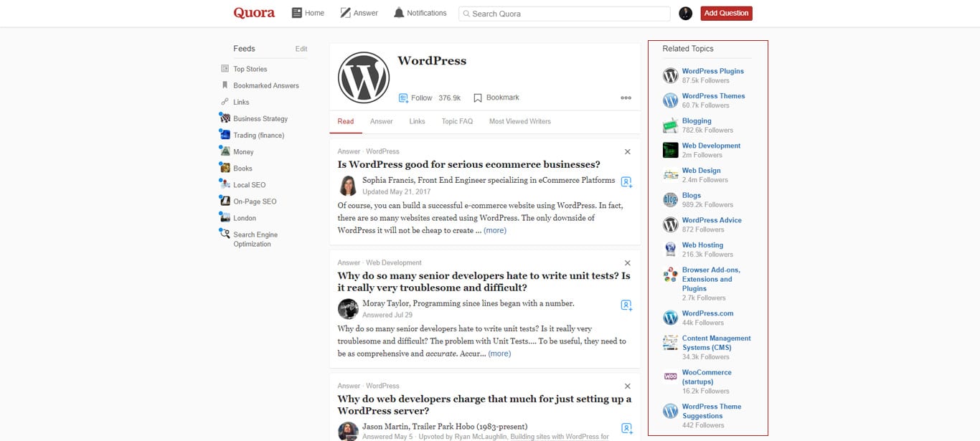This screenshot has height=441, width=980.
Task: Click the Quora logo
Action: tap(254, 13)
